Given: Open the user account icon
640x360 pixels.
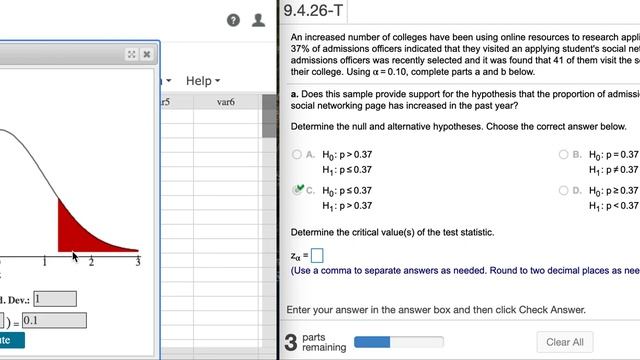Looking at the screenshot, I should point(258,20).
